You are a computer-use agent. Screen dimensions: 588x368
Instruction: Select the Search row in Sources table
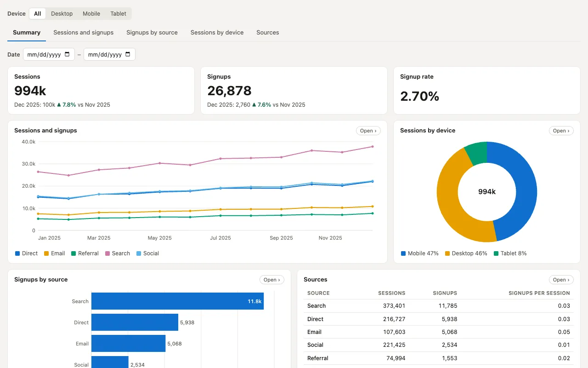[x=439, y=306]
